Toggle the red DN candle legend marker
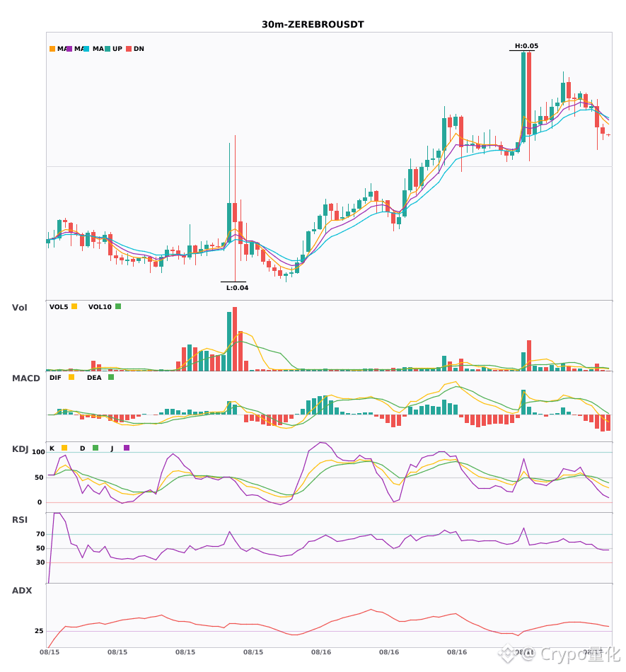Viewport: 626px width, 672px height. (129, 49)
